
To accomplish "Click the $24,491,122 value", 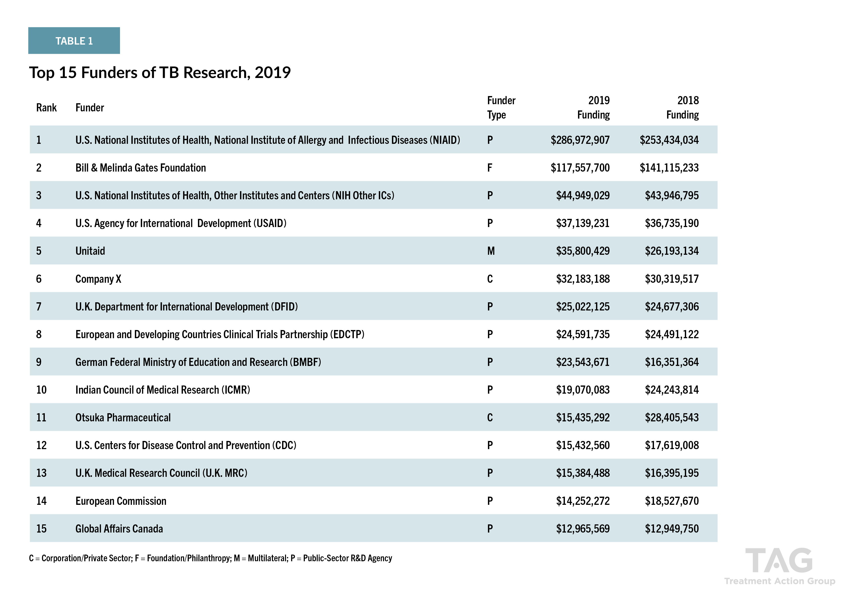I will point(672,334).
